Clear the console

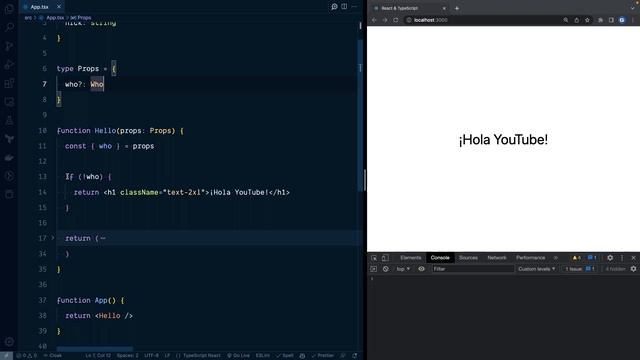[386, 269]
